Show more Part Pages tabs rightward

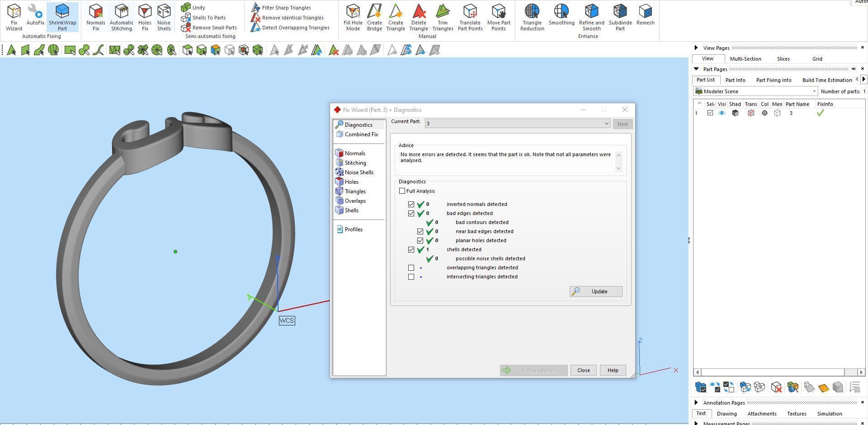tap(863, 80)
